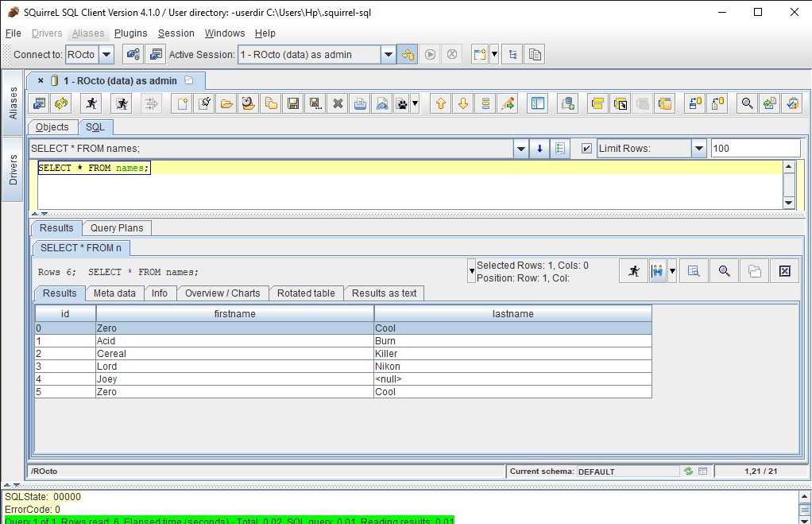Close the result tab with X icon
This screenshot has height=524, width=812.
pyautogui.click(x=784, y=271)
